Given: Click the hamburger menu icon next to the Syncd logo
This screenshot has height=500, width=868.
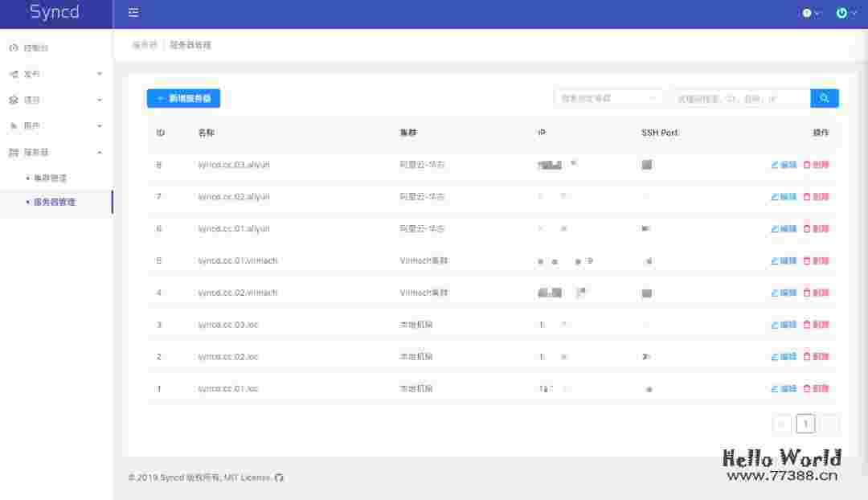Looking at the screenshot, I should (133, 13).
